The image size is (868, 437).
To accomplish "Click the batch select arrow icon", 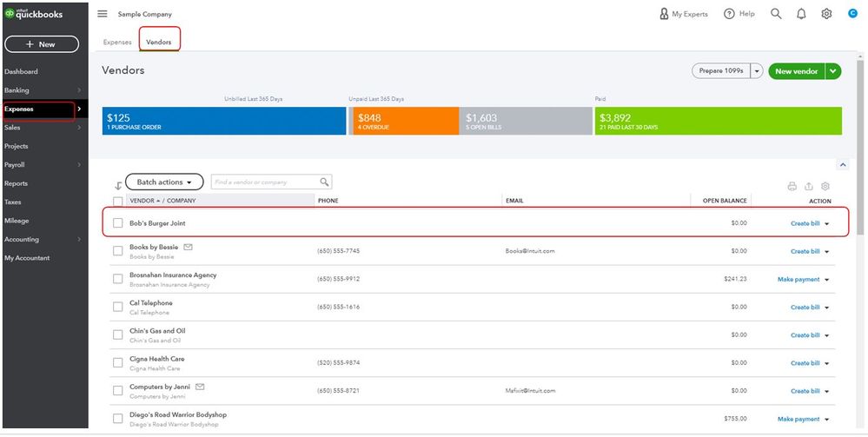I will point(118,186).
